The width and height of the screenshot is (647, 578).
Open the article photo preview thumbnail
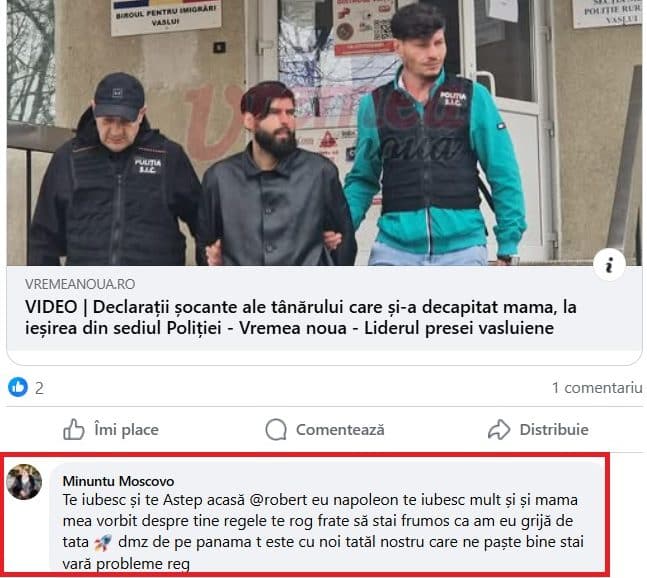(x=324, y=132)
